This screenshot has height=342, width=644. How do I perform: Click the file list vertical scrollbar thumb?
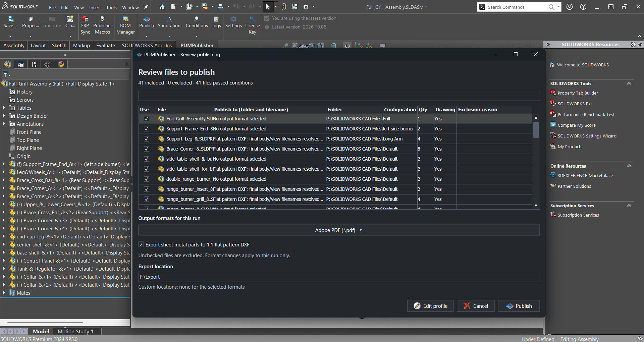pyautogui.click(x=536, y=130)
